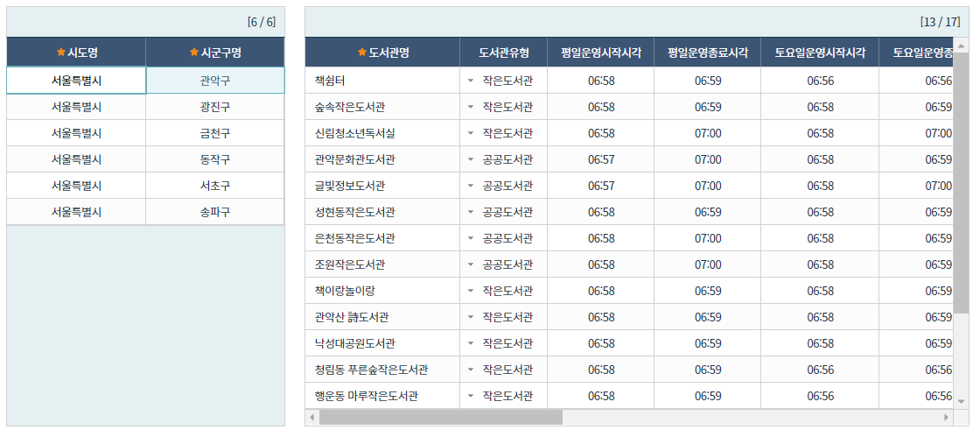Click vertical scrollbar down arrow
Viewport: 980px width, 437px height.
(x=961, y=401)
